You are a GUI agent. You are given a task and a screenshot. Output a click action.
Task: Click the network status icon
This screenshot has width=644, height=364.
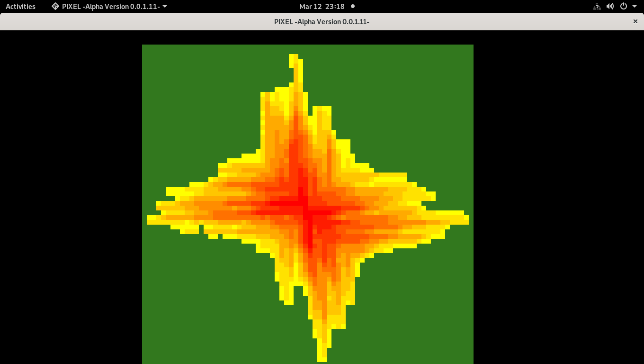pos(597,6)
